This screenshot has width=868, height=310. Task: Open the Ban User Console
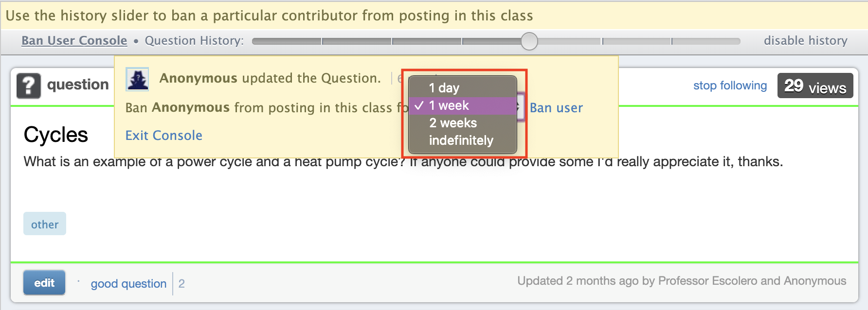tap(73, 40)
